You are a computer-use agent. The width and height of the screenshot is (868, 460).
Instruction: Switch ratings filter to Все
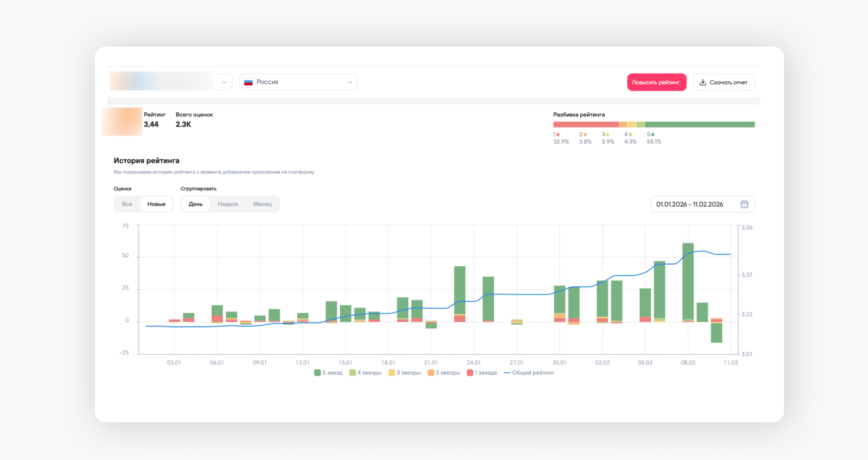click(x=127, y=204)
